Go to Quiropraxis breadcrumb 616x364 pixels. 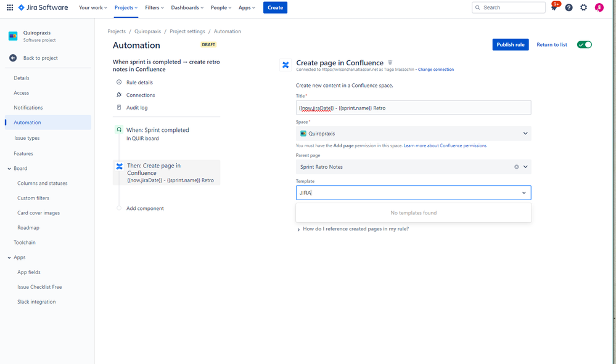pos(148,31)
